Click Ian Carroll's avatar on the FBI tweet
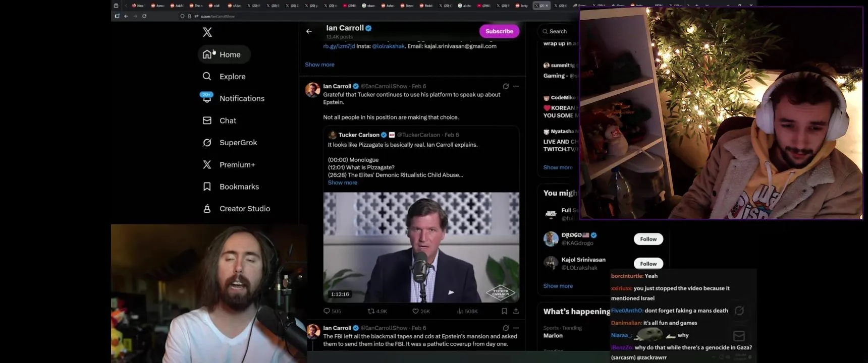Screen dimensions: 868x363 [313, 331]
